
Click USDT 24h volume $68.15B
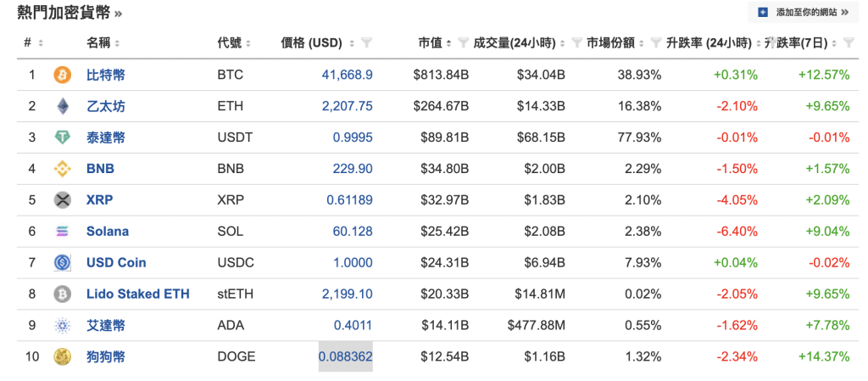(540, 137)
